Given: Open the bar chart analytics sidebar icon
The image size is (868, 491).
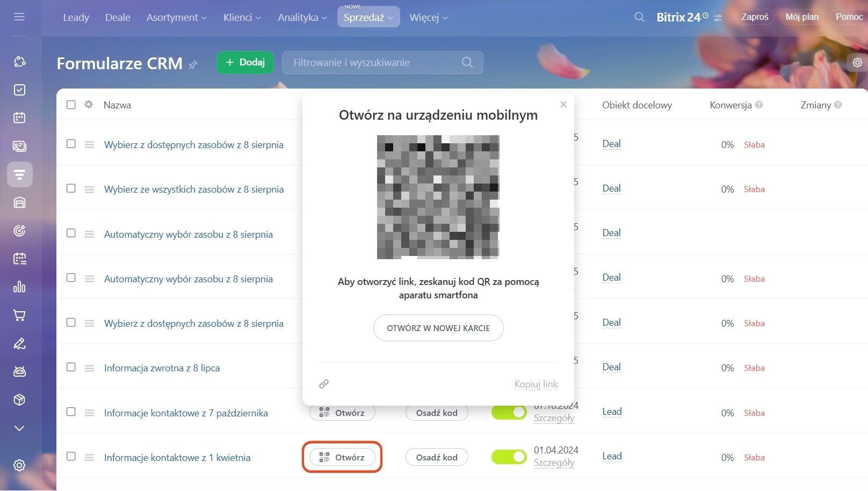Looking at the screenshot, I should [19, 287].
